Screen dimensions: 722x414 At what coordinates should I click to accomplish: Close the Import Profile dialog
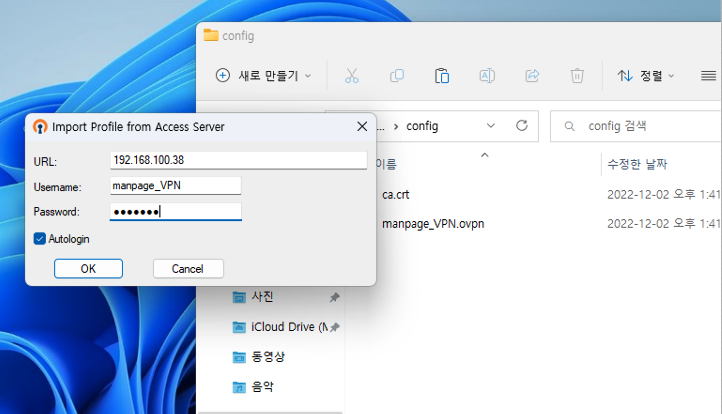pos(362,126)
